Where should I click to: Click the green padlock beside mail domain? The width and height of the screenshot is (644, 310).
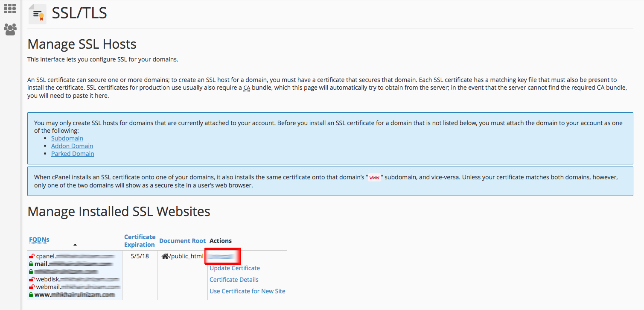click(31, 264)
